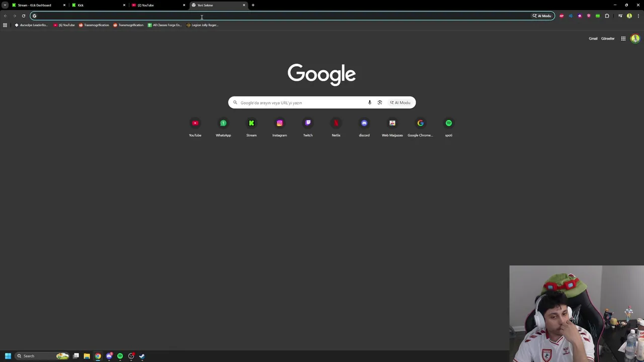
Task: Open the YouTube shortcut tile
Action: tap(195, 128)
